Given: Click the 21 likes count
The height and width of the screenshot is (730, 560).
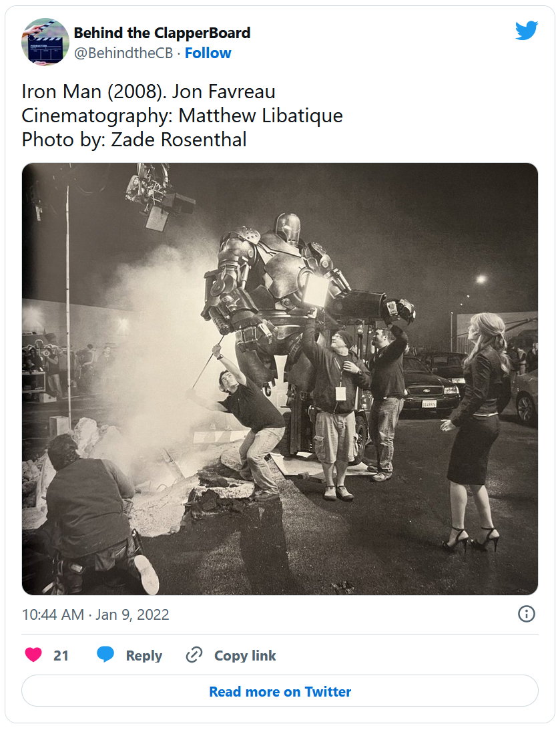Looking at the screenshot, I should [61, 656].
